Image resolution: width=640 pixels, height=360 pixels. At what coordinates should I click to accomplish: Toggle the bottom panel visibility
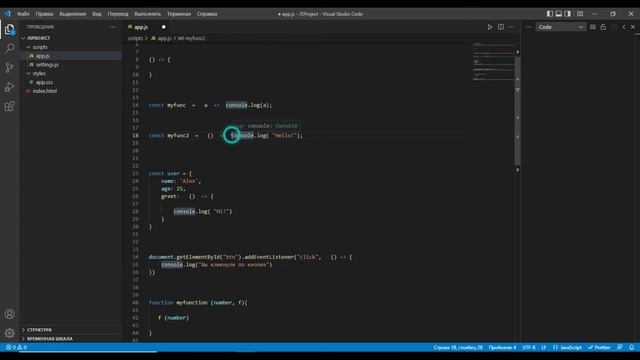pyautogui.click(x=559, y=13)
